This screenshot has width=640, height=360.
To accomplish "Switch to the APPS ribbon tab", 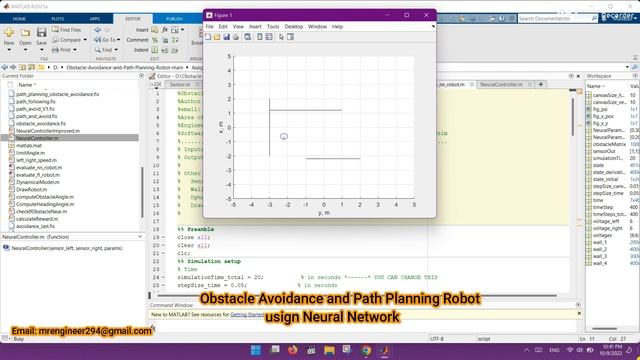I will 95,19.
